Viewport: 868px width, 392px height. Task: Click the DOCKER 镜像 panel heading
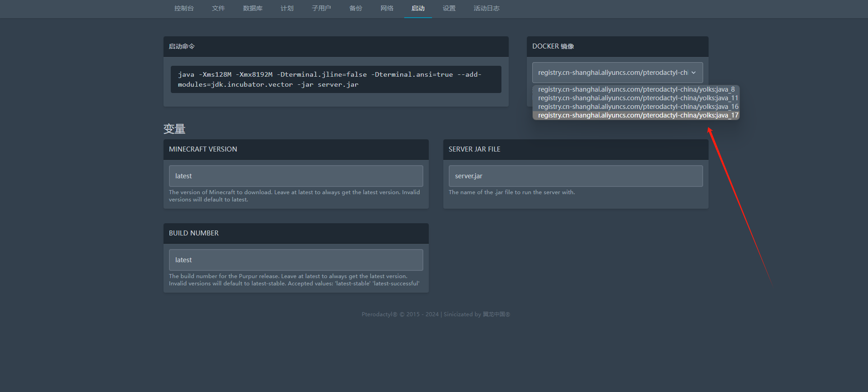[553, 46]
